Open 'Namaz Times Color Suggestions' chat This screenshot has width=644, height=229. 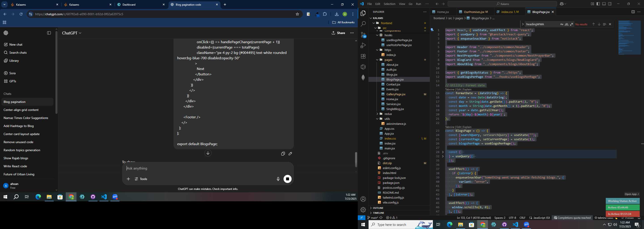(x=26, y=118)
